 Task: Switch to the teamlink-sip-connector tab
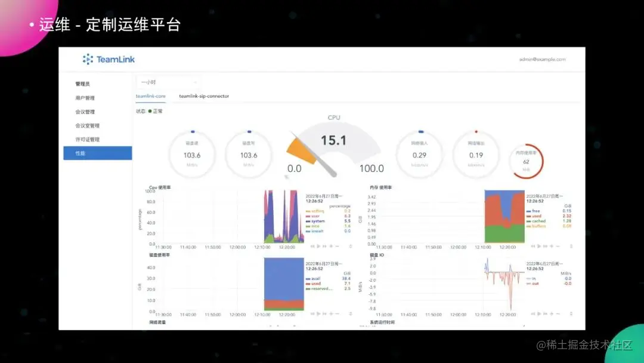204,96
